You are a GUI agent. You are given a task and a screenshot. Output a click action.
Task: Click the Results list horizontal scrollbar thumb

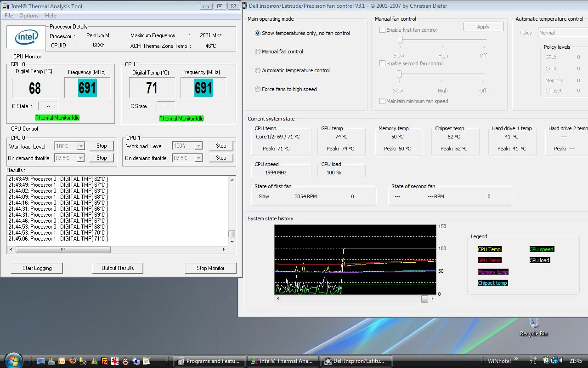(63, 249)
